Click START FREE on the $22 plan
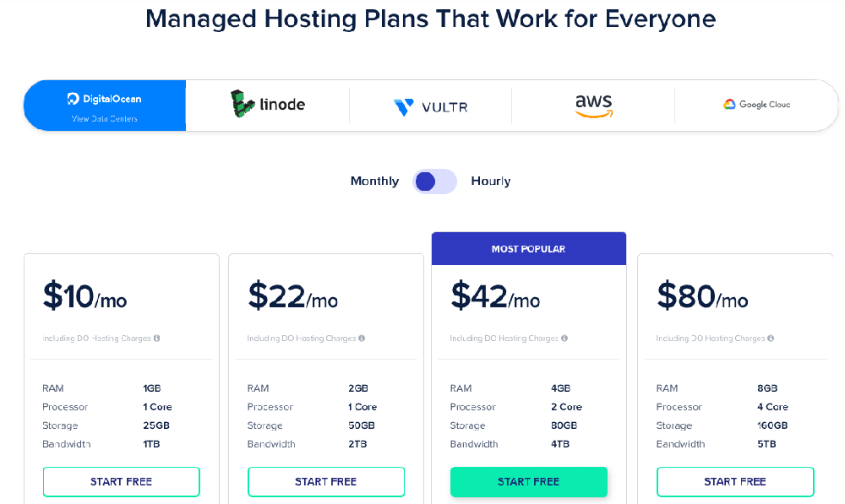The height and width of the screenshot is (504, 845). (x=325, y=481)
